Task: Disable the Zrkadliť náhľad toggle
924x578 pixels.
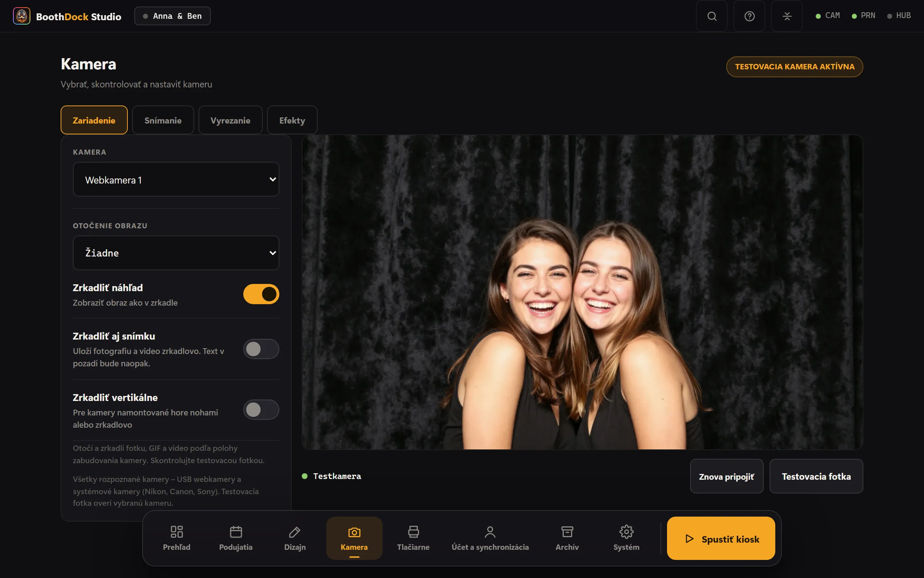Action: [x=261, y=294]
